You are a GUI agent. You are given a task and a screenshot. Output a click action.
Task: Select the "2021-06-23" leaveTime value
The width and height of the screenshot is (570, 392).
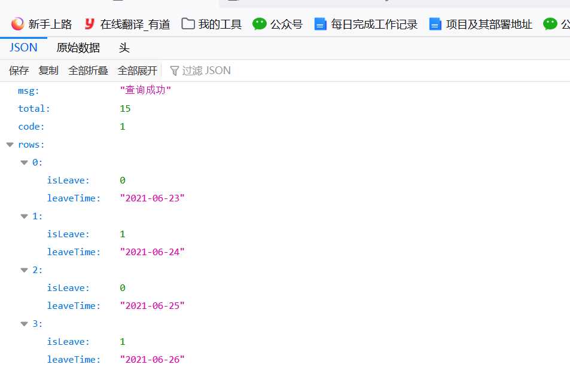[153, 198]
